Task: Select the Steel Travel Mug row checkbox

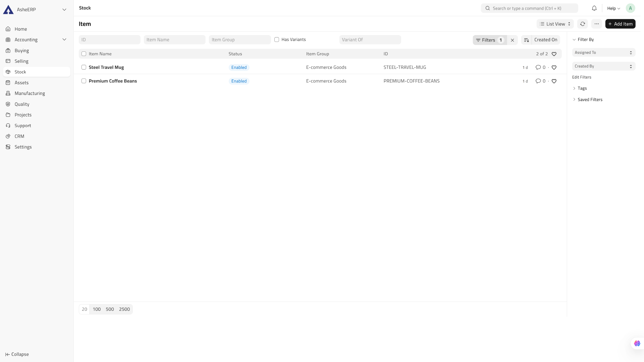Action: [84, 67]
